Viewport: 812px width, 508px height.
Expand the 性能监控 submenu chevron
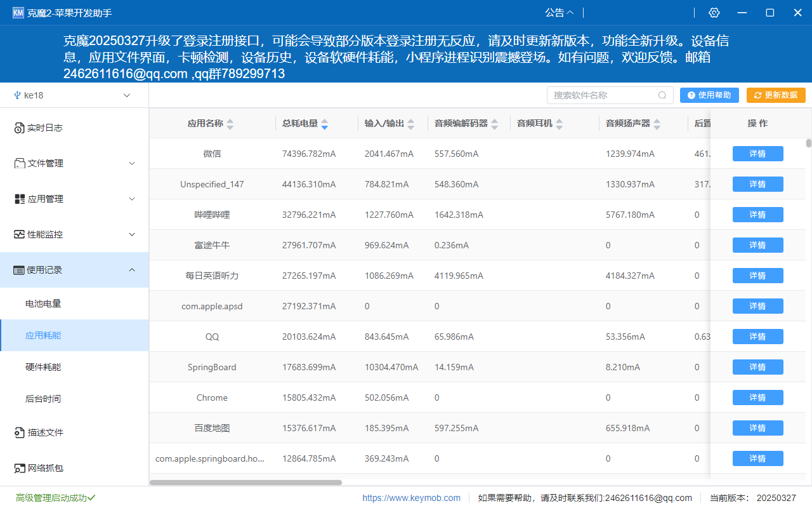pyautogui.click(x=132, y=234)
